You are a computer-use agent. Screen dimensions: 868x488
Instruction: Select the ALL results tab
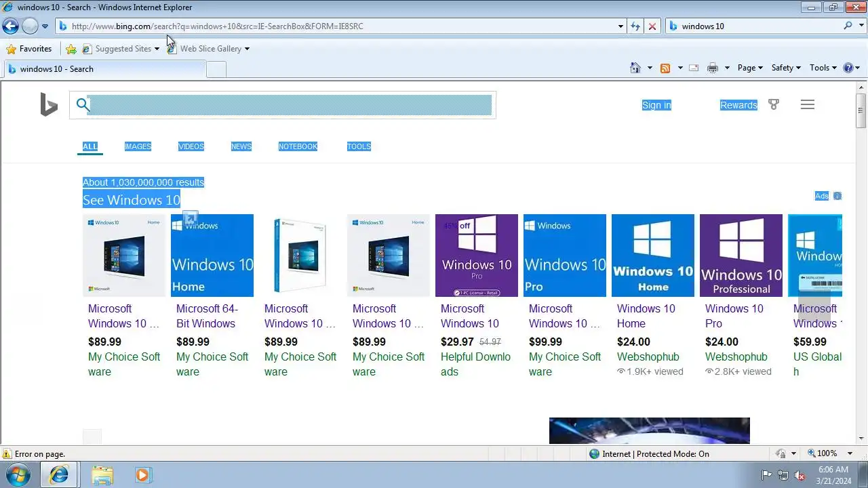[x=90, y=146]
